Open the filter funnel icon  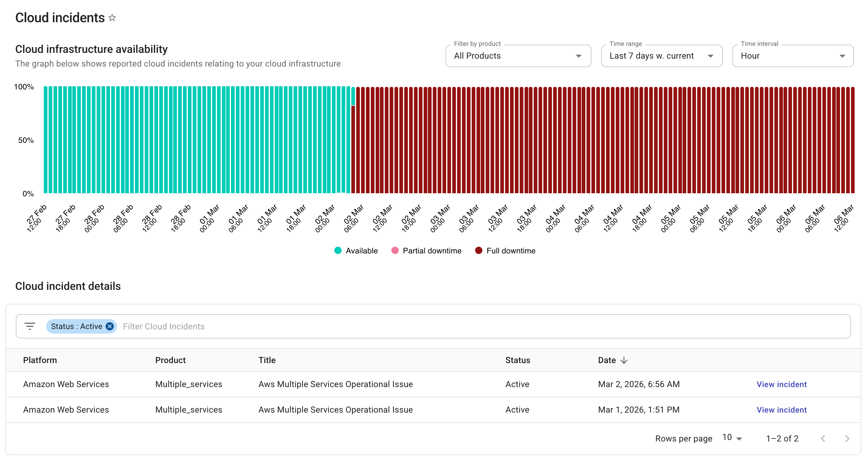[x=30, y=326]
